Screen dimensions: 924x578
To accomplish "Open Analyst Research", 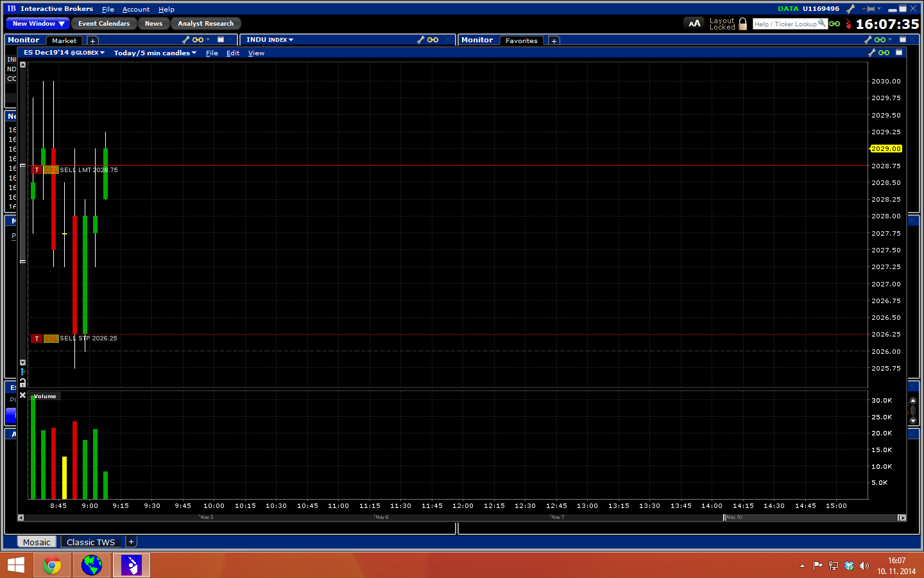I will [205, 24].
